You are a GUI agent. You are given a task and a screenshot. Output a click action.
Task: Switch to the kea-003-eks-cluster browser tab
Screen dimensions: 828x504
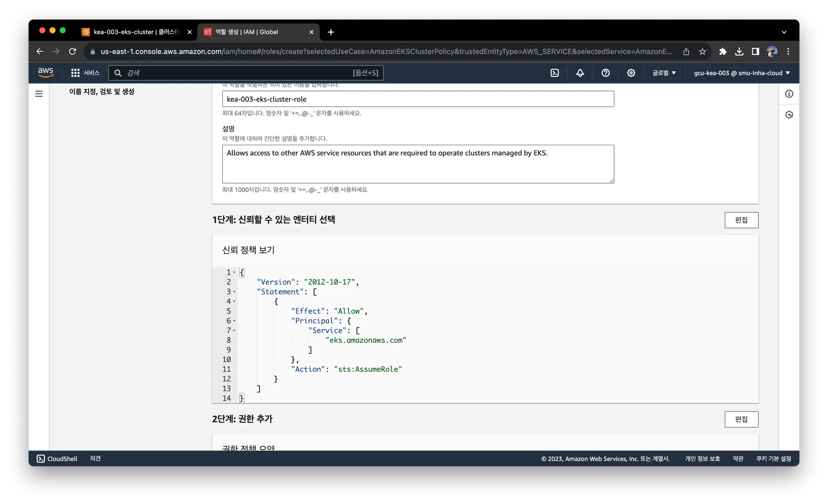pyautogui.click(x=133, y=32)
